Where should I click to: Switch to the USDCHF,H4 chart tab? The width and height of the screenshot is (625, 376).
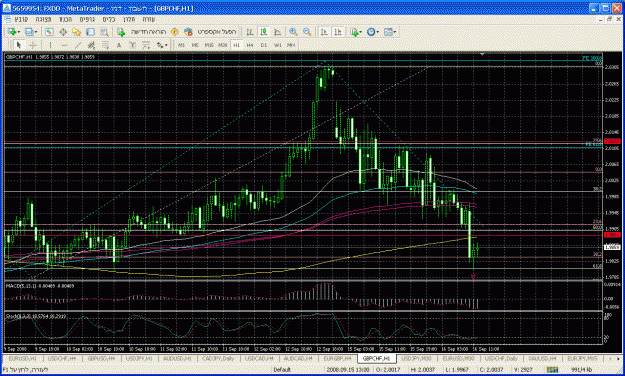62,358
